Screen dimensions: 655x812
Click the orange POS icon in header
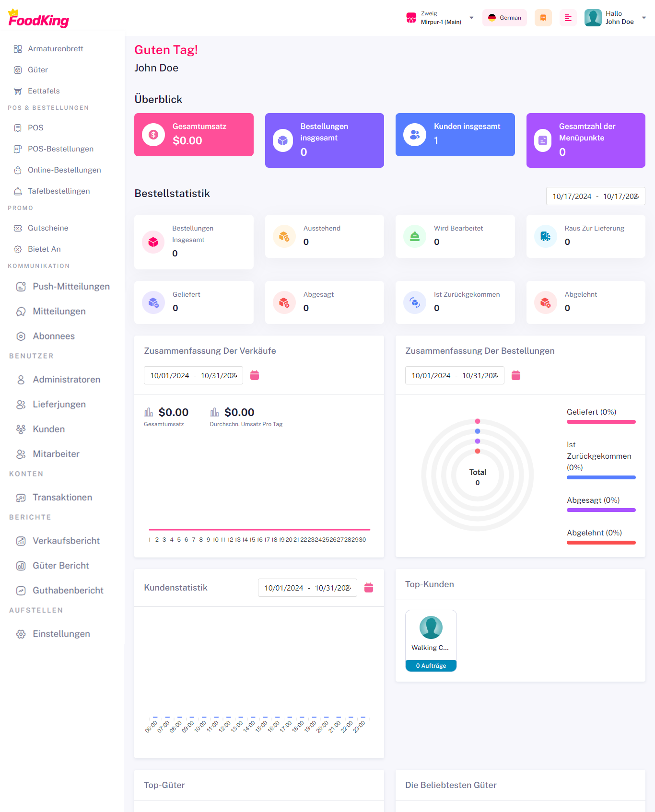[543, 18]
